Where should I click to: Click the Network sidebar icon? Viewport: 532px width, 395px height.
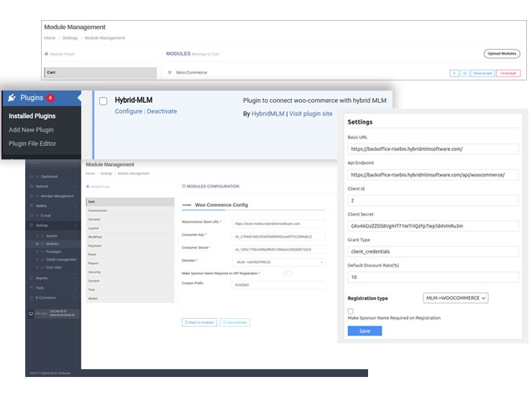point(32,186)
